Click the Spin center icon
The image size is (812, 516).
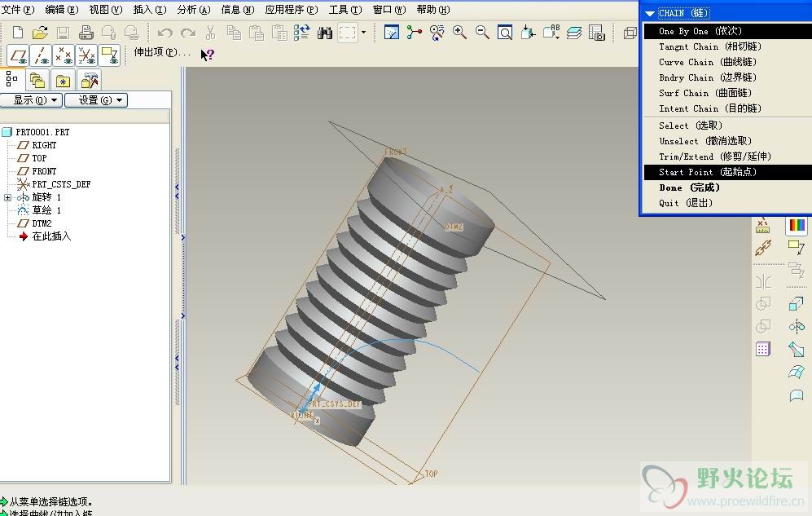tap(414, 33)
